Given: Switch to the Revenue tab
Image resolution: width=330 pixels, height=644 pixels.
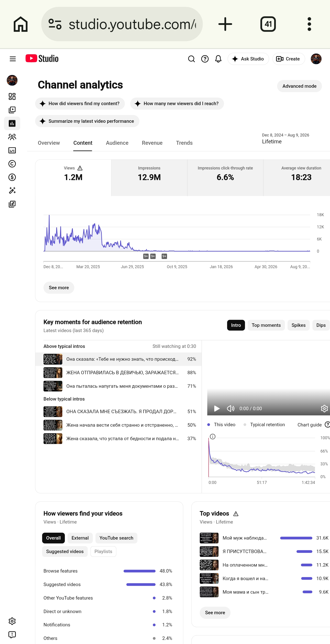Looking at the screenshot, I should pos(152,143).
